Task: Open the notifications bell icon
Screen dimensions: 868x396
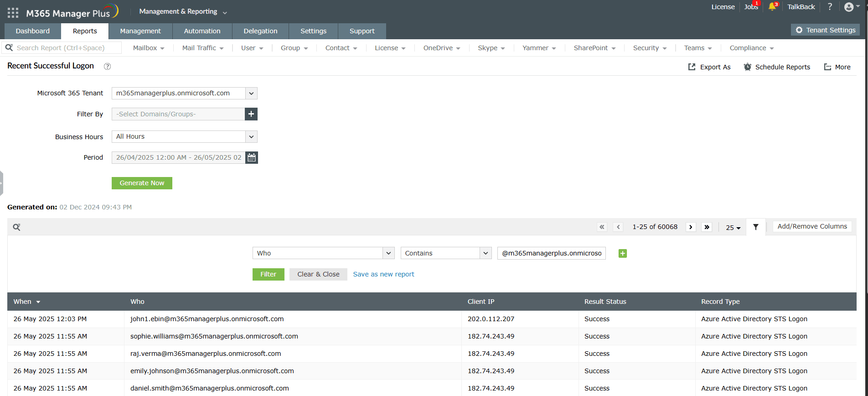Action: tap(772, 7)
